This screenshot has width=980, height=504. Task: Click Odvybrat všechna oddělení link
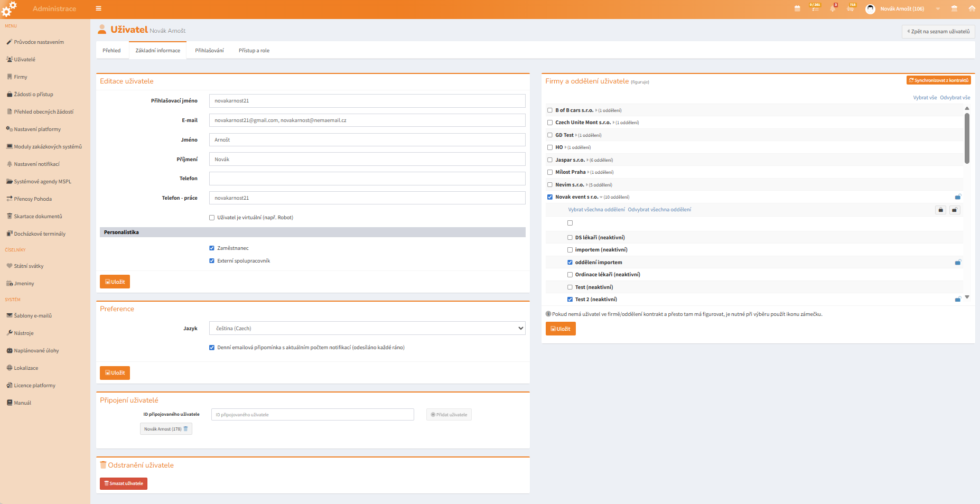coord(659,210)
